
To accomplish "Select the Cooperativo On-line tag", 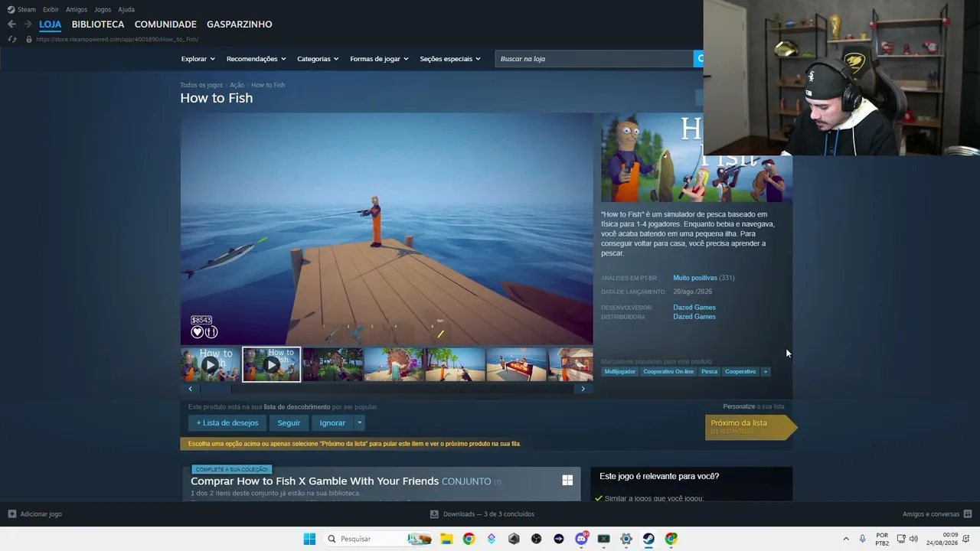I will click(668, 372).
